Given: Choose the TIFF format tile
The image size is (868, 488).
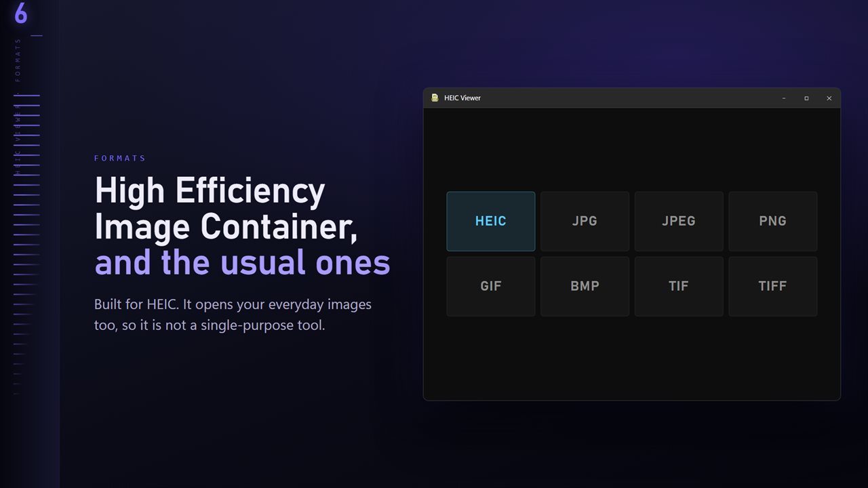Looking at the screenshot, I should (x=773, y=286).
